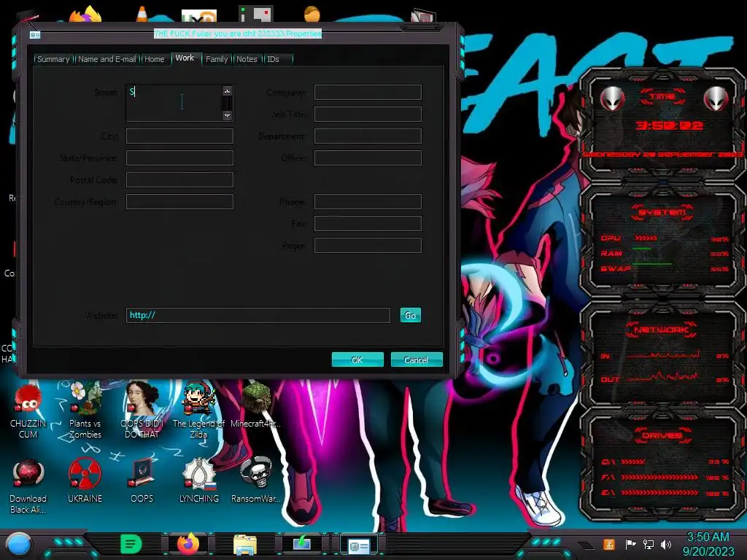Click the Cancel button
Viewport: 747px width, 560px height.
417,360
